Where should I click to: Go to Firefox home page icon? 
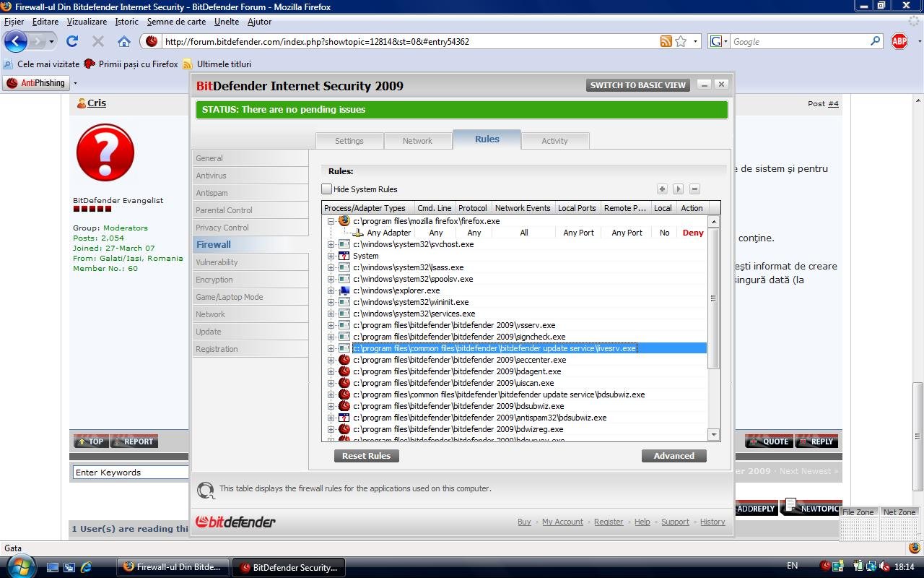click(124, 41)
